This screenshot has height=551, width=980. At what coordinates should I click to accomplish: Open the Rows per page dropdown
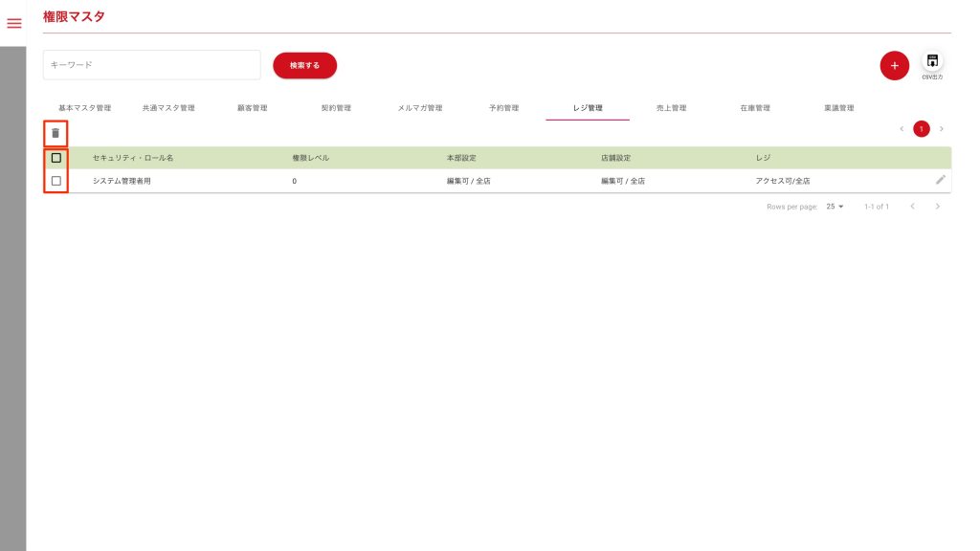coord(835,207)
